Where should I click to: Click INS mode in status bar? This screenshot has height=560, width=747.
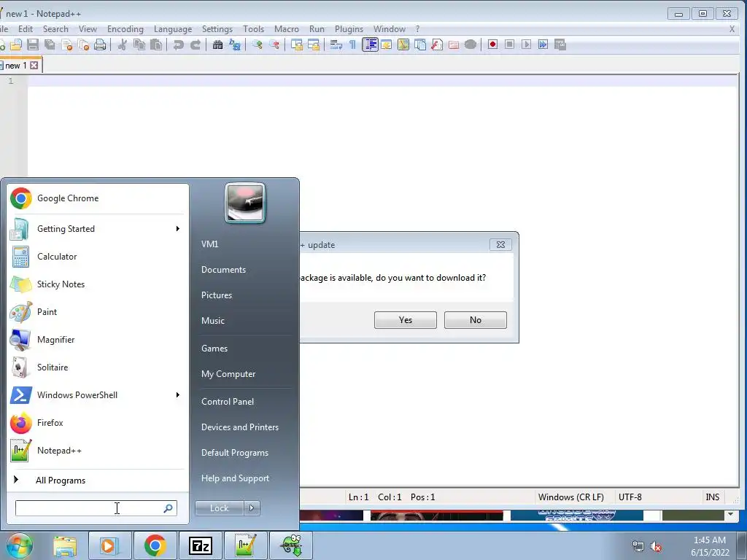tap(712, 497)
